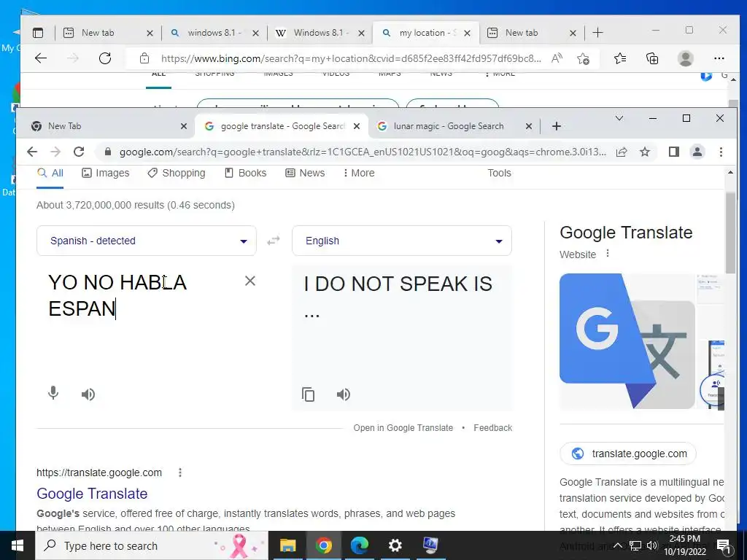The width and height of the screenshot is (747, 560).
Task: Expand the English target language dropdown
Action: click(402, 241)
